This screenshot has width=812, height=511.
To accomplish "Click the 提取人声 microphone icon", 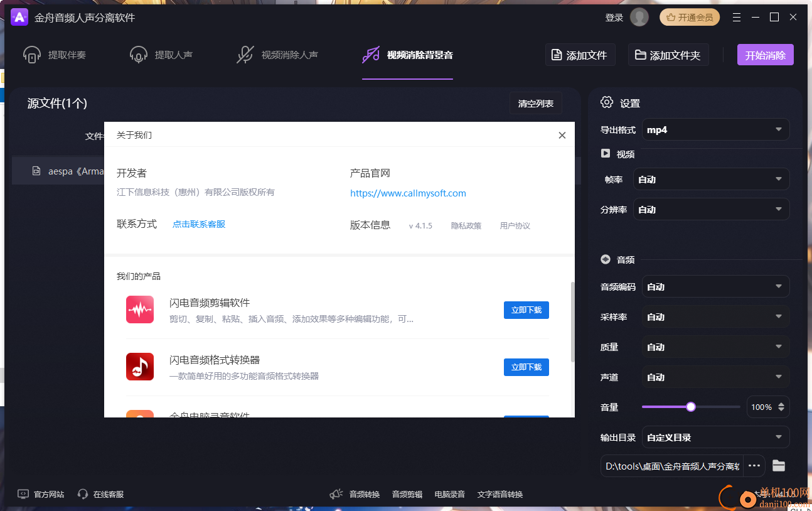I will (x=139, y=55).
